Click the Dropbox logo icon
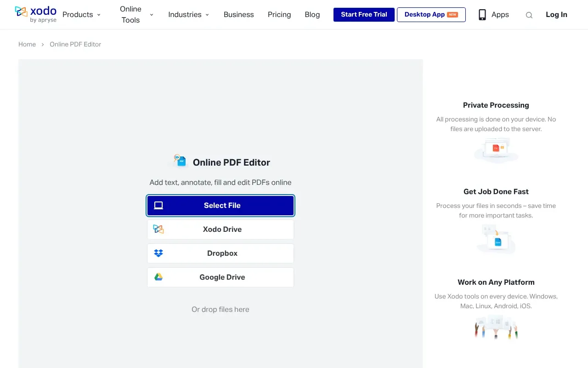This screenshot has width=588, height=368. pos(158,253)
